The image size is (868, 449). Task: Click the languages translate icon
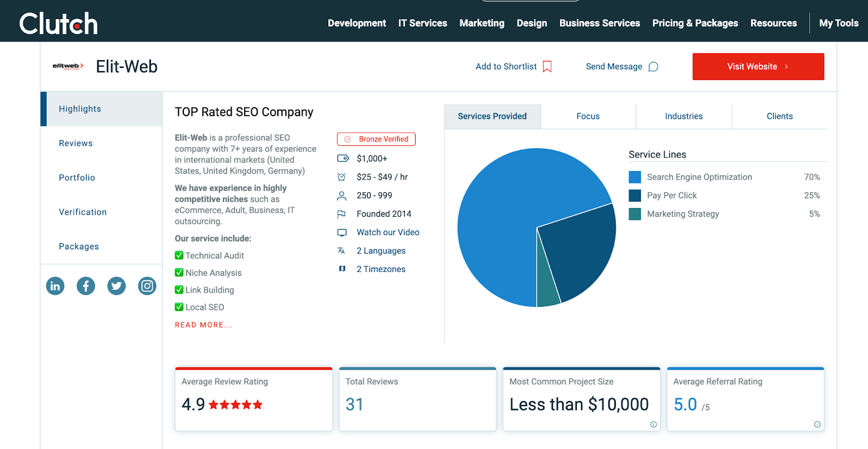(x=341, y=251)
